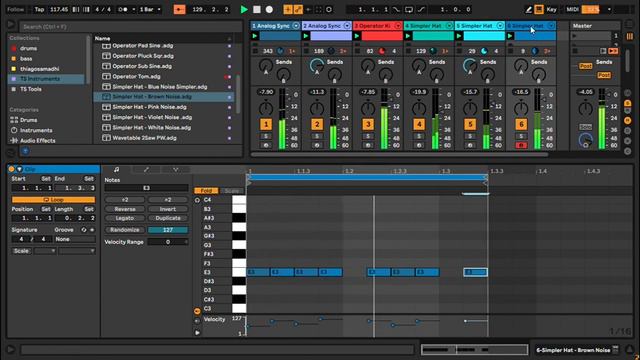The height and width of the screenshot is (360, 640).
Task: Toggle the Back to Arrangement orange button
Action: tap(179, 9)
